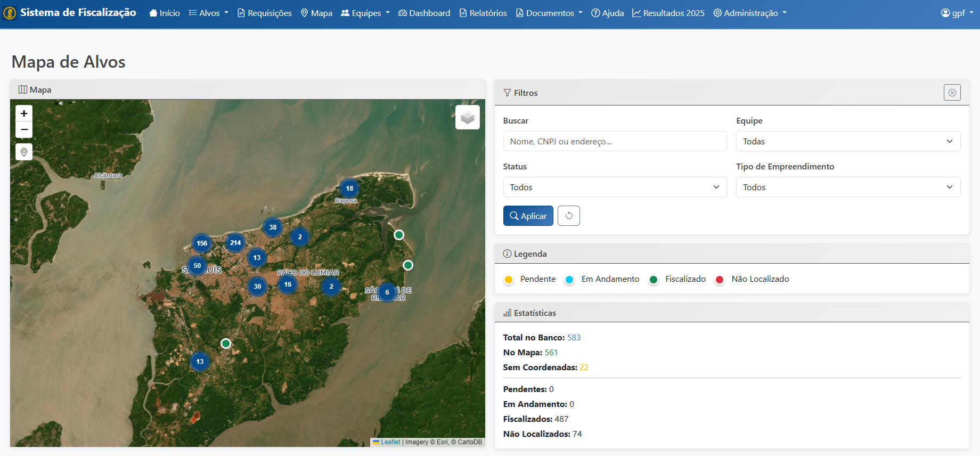
Task: Open the 156 cluster marker
Action: pos(202,243)
